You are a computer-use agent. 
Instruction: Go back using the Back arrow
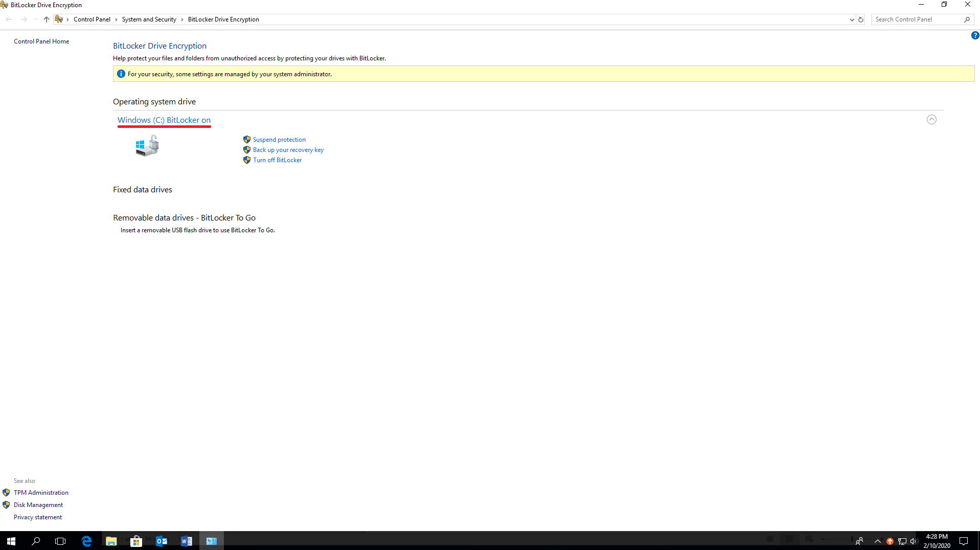coord(9,19)
